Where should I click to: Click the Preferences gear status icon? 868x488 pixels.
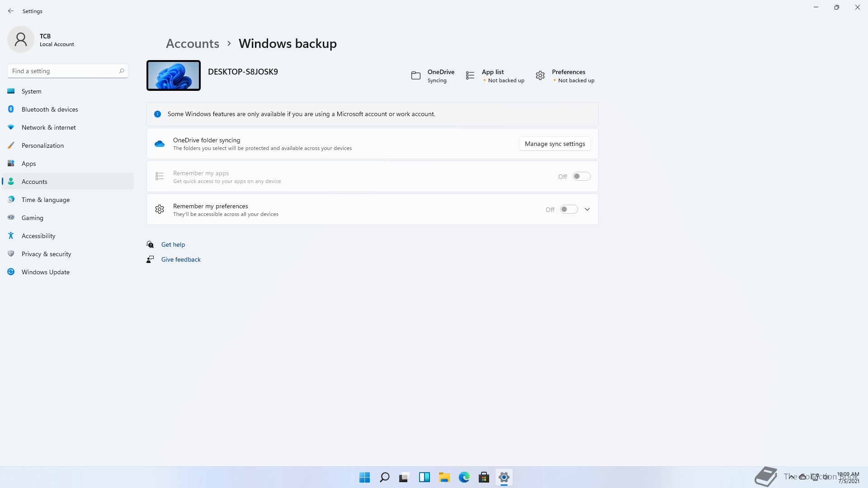(x=540, y=76)
